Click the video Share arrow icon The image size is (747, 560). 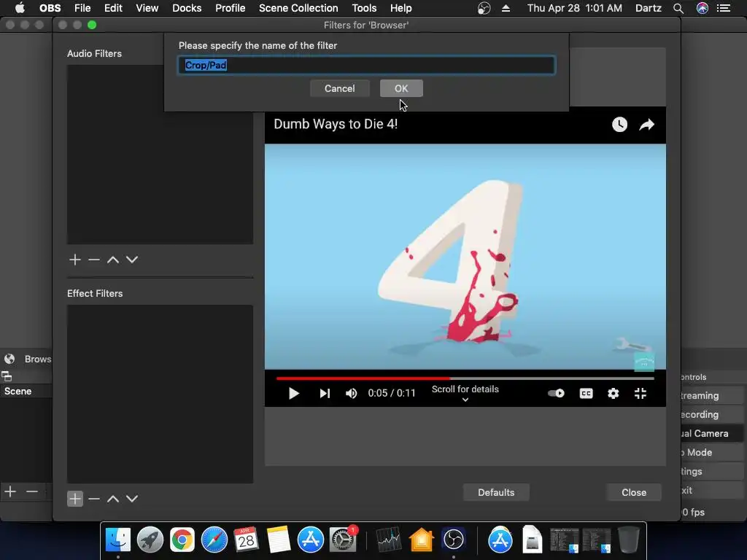pyautogui.click(x=646, y=125)
